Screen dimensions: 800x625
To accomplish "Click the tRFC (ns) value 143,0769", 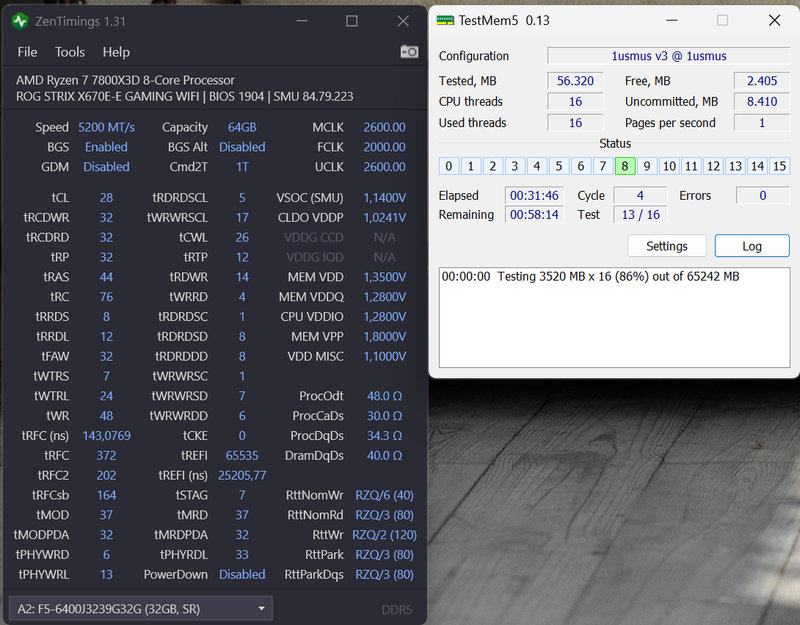I will point(106,436).
